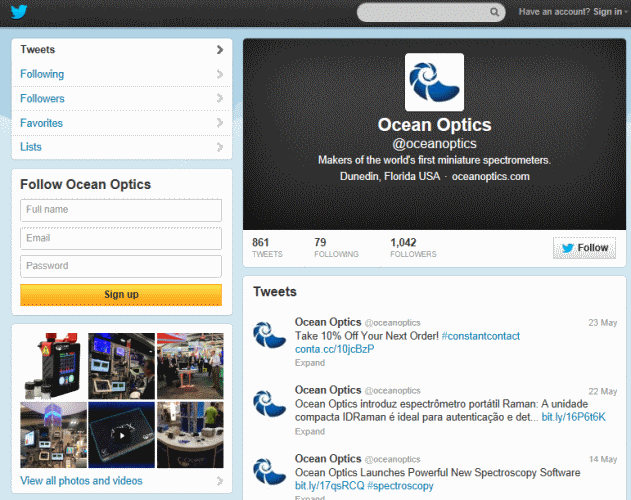Open the oceanoptics.com website link
This screenshot has width=631, height=500.
coord(491,176)
